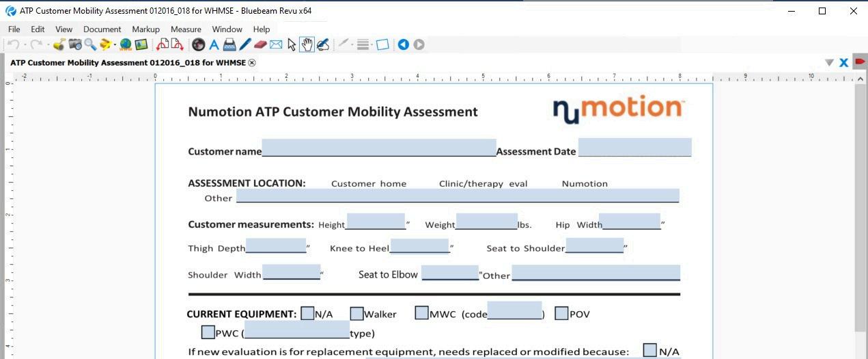Image resolution: width=868 pixels, height=359 pixels.
Task: Expand the dropdown beside the yellow file icon
Action: pyautogui.click(x=115, y=45)
